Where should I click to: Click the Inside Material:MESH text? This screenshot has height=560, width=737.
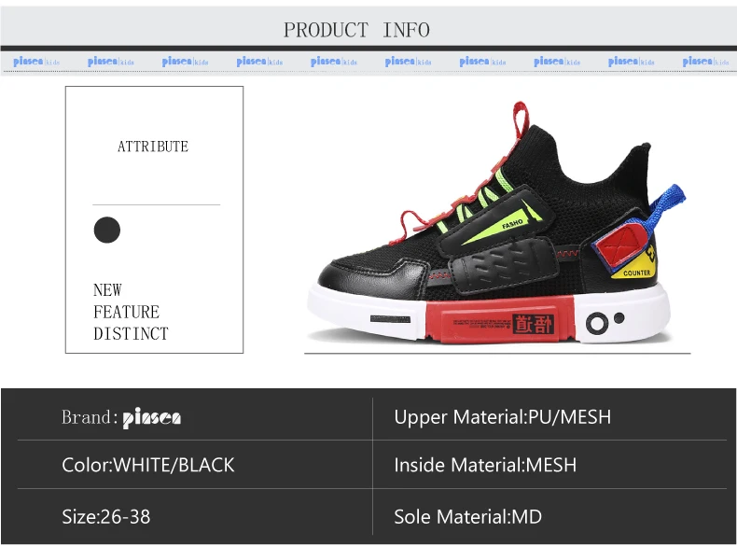tap(485, 465)
